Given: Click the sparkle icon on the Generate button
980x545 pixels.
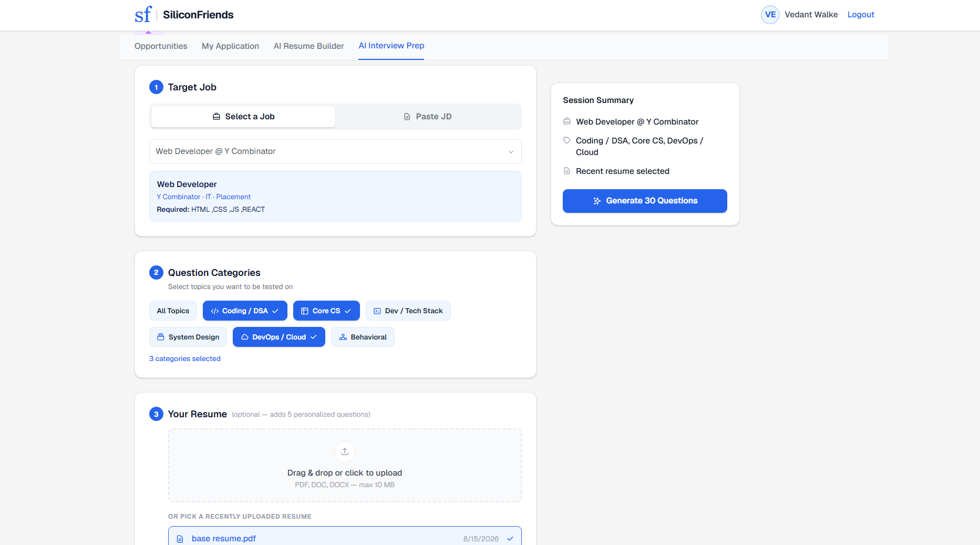Looking at the screenshot, I should [x=597, y=201].
